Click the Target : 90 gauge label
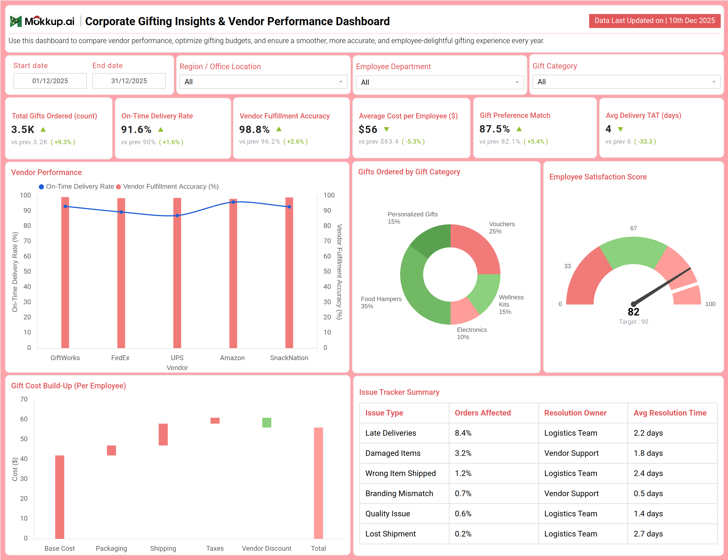The image size is (728, 560). point(633,322)
